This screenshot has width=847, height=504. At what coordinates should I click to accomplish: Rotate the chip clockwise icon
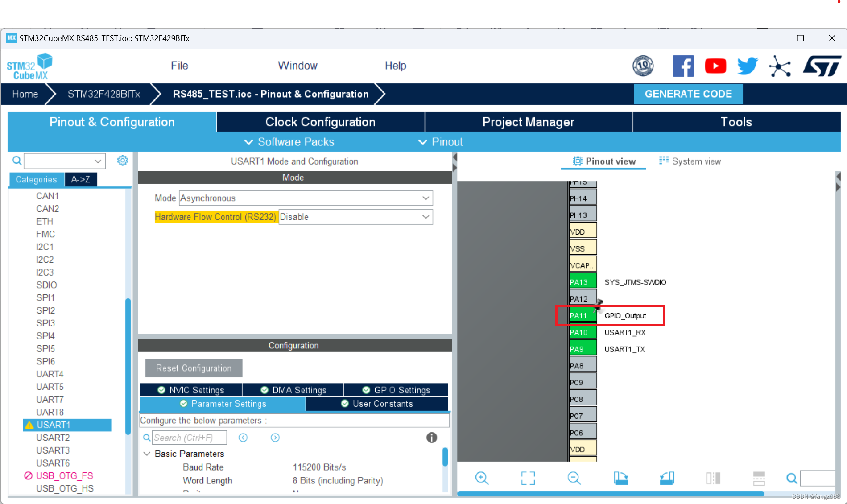[x=620, y=478]
